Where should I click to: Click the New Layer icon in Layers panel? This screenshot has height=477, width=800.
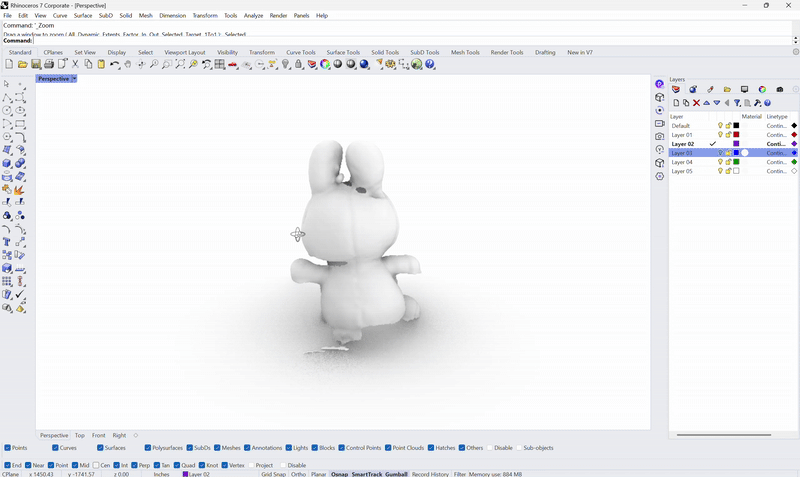click(677, 103)
